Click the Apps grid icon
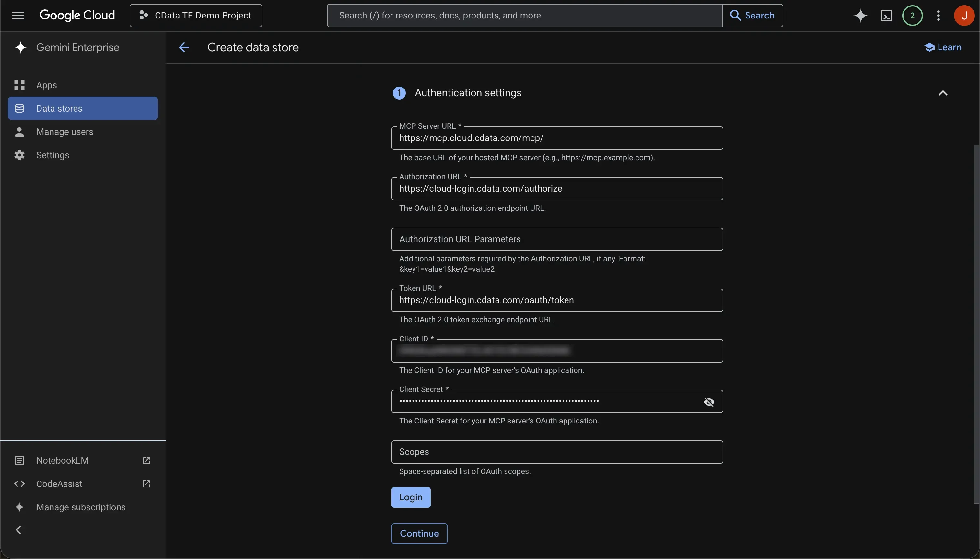980x559 pixels. tap(19, 85)
